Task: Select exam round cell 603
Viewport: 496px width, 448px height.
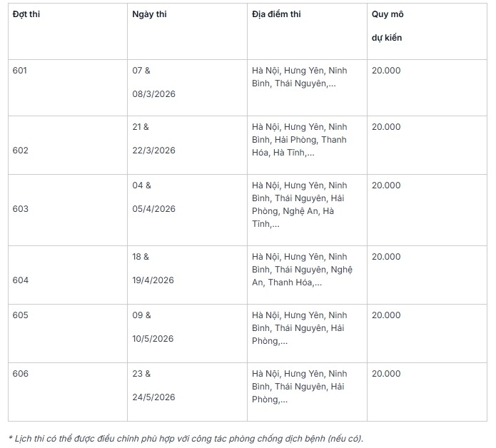Action: click(21, 209)
